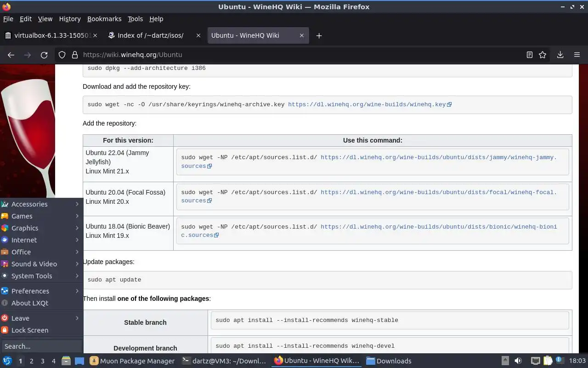The image size is (588, 368).
Task: Switch to Index of /~dartz/isos/ tab
Action: (154, 35)
